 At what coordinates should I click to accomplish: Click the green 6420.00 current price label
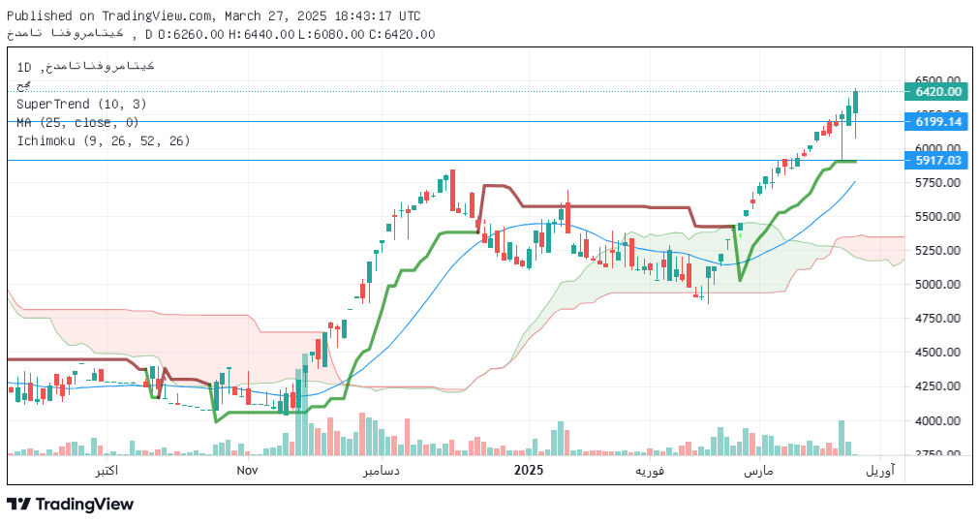point(937,91)
